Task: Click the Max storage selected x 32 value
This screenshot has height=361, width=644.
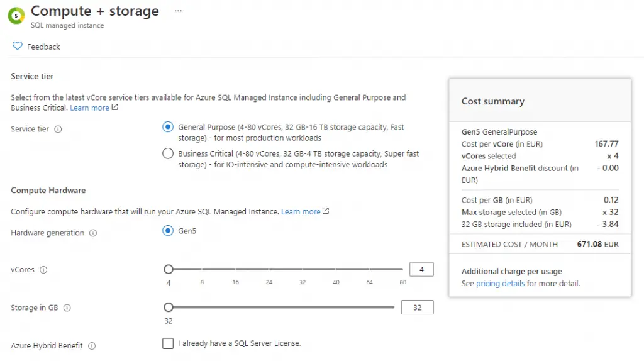Action: click(610, 213)
